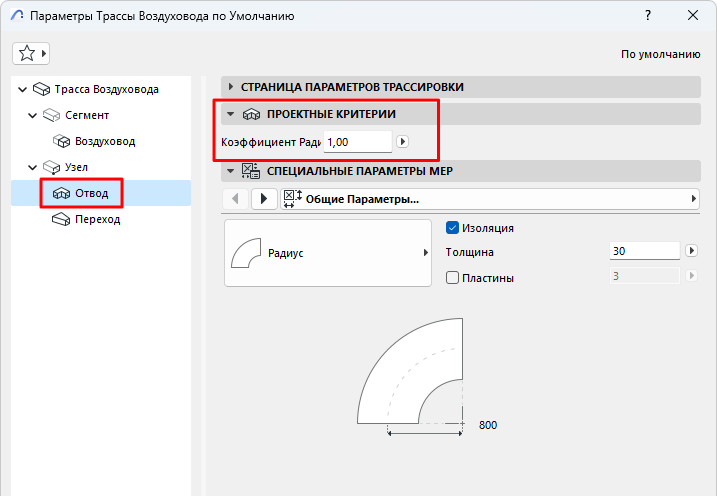Click the Проектные критерии panel icon
This screenshot has height=496, width=717.
click(x=251, y=114)
